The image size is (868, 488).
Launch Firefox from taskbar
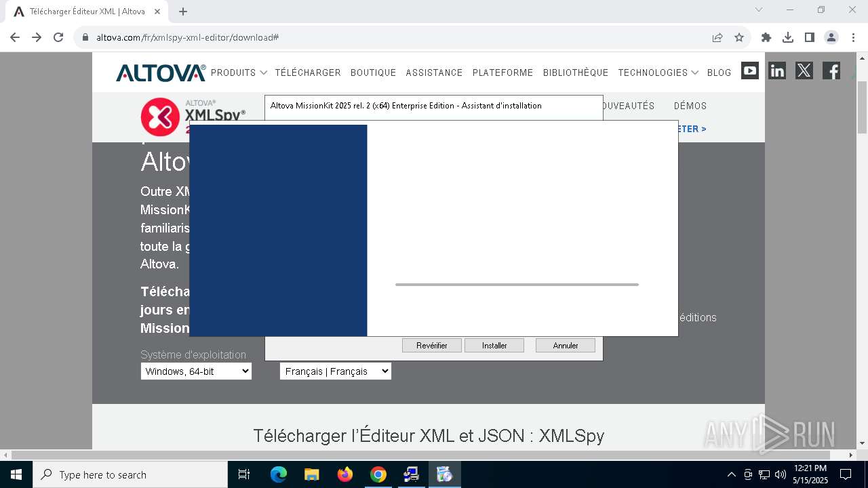tap(345, 474)
